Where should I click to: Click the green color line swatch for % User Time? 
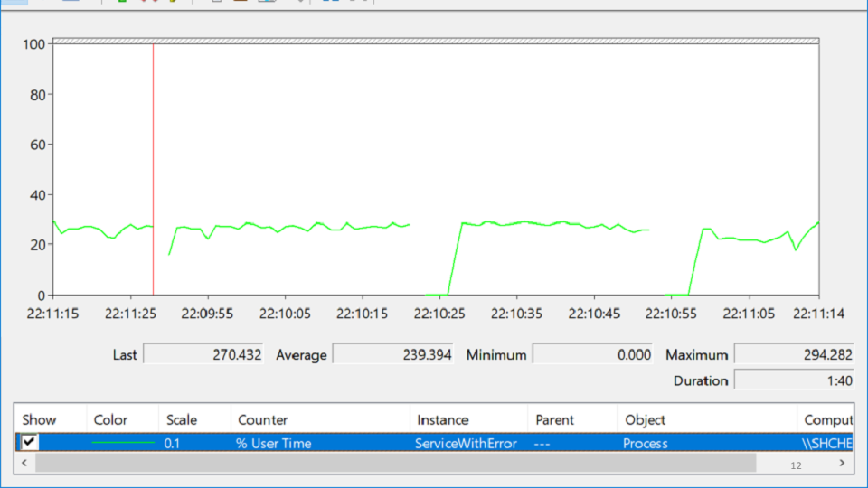pyautogui.click(x=123, y=443)
